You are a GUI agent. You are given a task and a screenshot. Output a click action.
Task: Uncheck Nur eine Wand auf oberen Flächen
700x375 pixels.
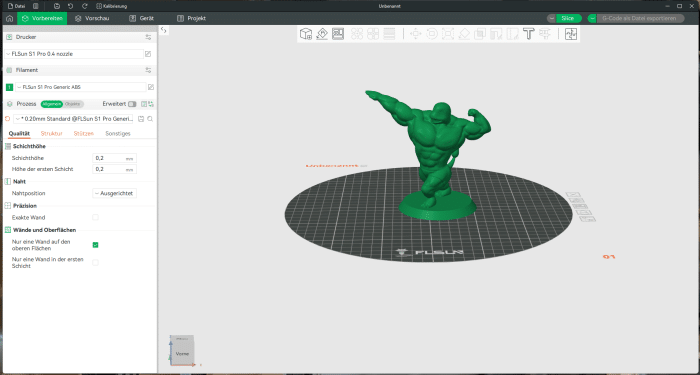pos(95,245)
